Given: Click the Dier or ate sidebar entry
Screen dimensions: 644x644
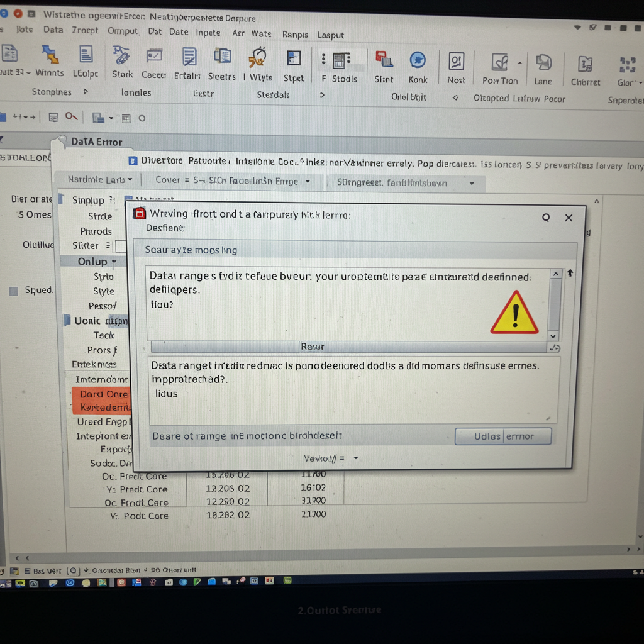Looking at the screenshot, I should coord(31,199).
